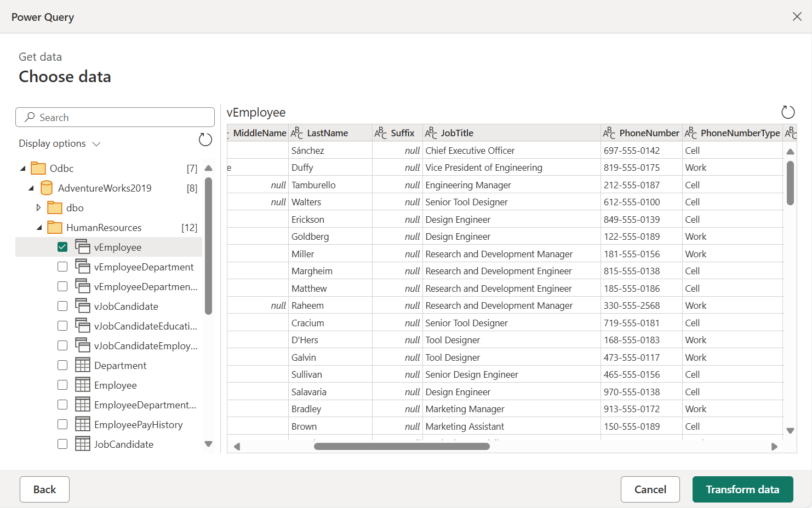The height and width of the screenshot is (508, 812).
Task: Click the vJobCandidate view icon
Action: [x=83, y=306]
